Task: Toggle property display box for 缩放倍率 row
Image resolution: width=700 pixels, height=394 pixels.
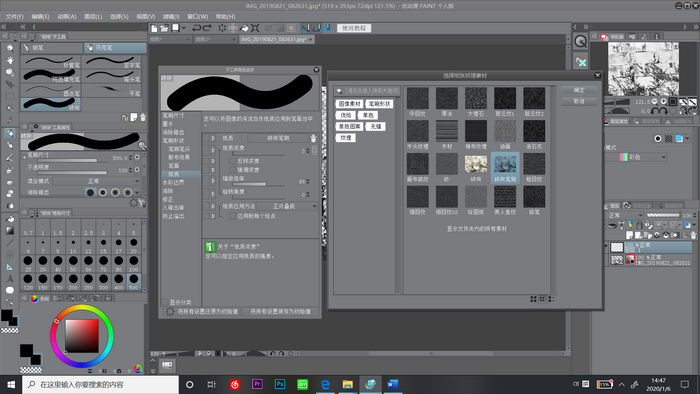Action: coord(206,181)
